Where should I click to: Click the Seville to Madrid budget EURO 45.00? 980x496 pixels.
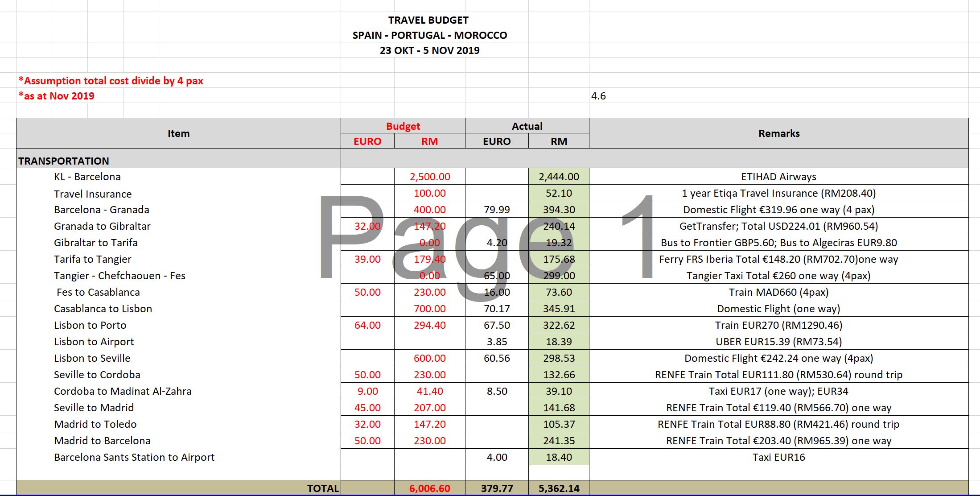tap(367, 408)
